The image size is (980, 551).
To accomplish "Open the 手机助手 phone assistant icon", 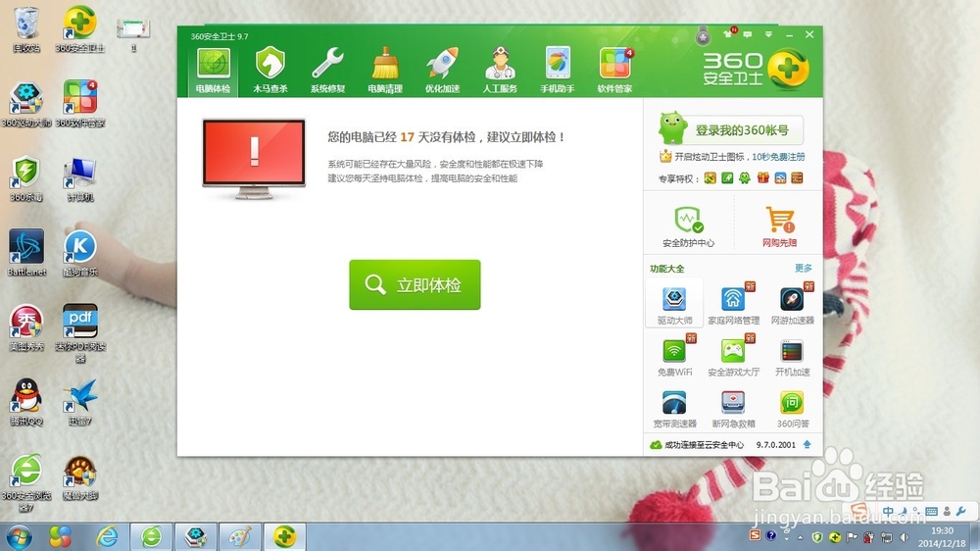I will tap(558, 71).
